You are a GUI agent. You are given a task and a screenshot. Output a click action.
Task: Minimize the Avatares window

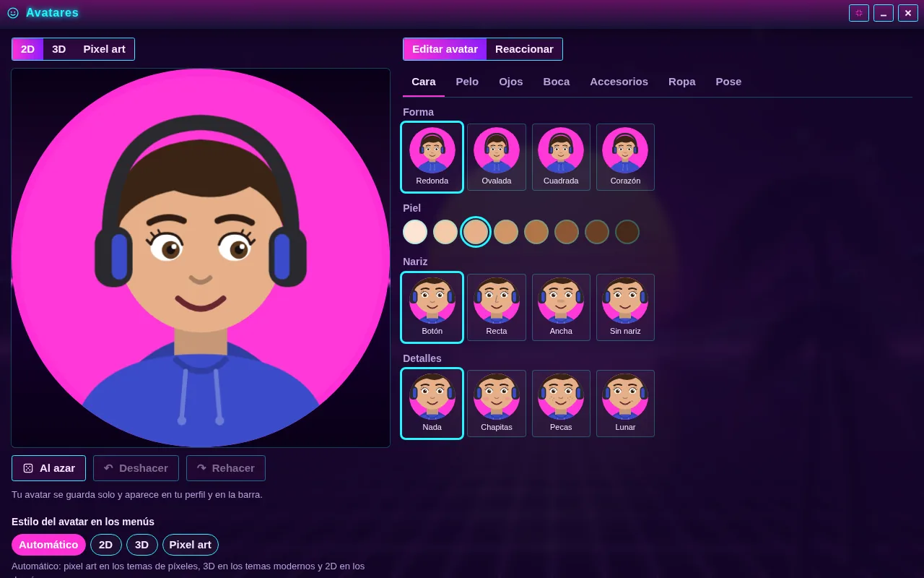(x=884, y=13)
